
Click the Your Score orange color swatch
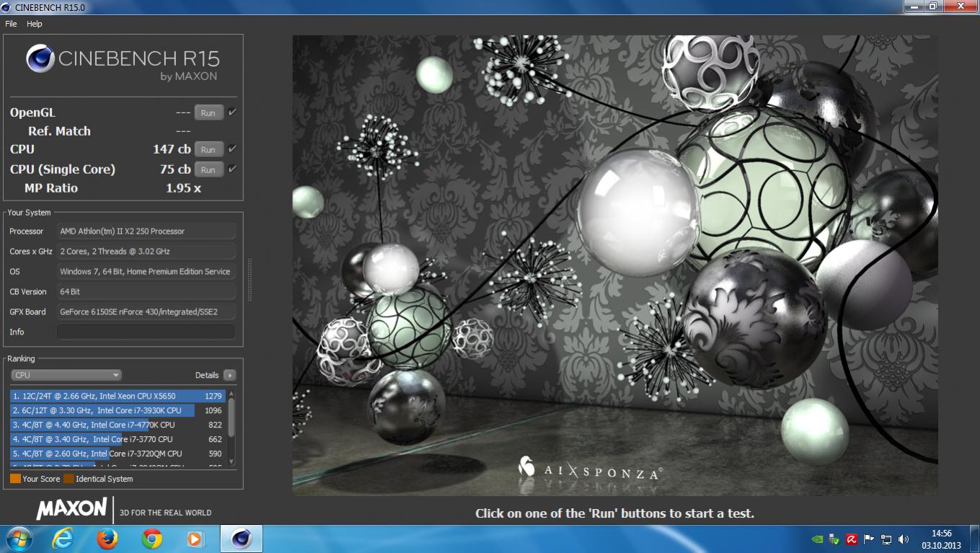click(15, 479)
